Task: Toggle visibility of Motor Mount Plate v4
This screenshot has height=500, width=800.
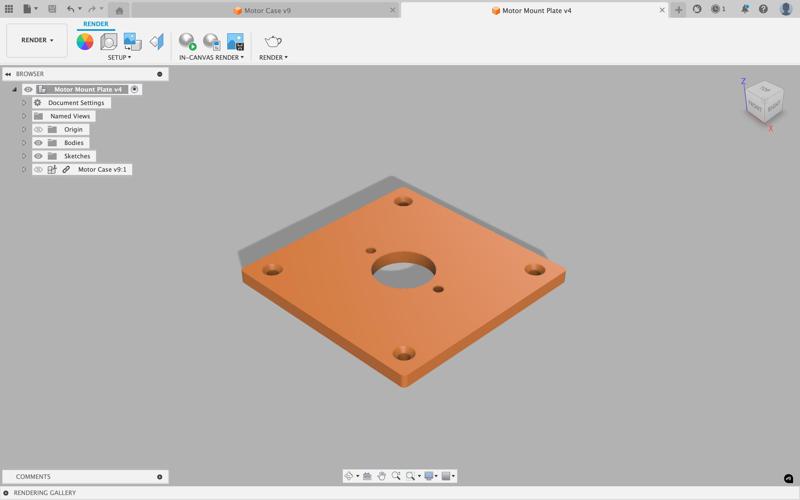Action: 28,89
